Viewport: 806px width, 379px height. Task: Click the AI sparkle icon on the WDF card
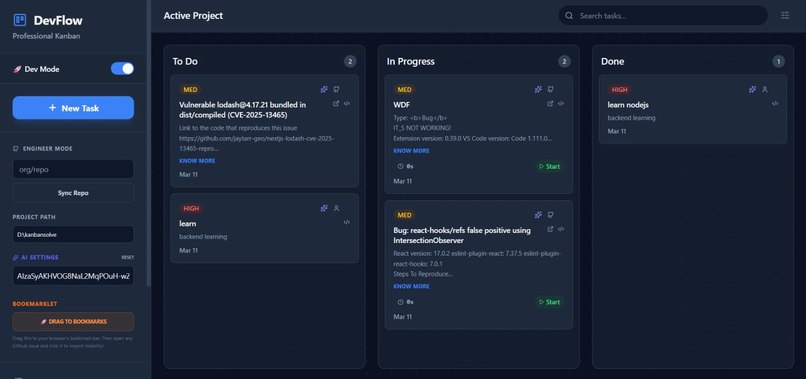click(x=538, y=89)
